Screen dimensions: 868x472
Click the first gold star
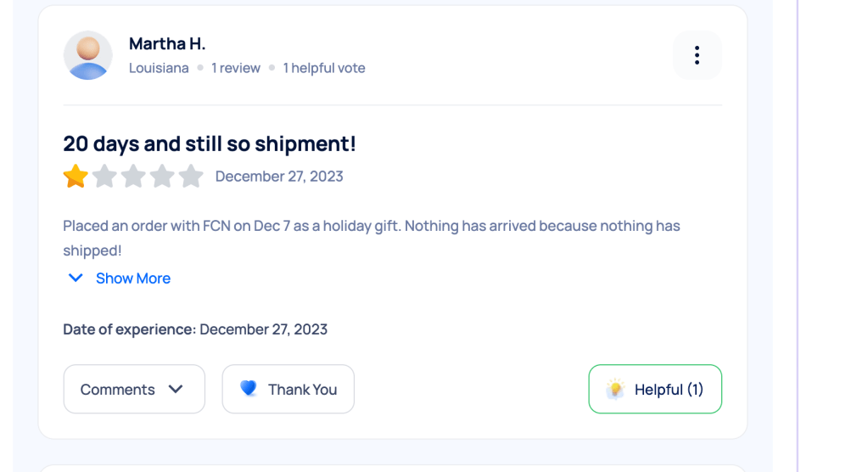coord(76,177)
